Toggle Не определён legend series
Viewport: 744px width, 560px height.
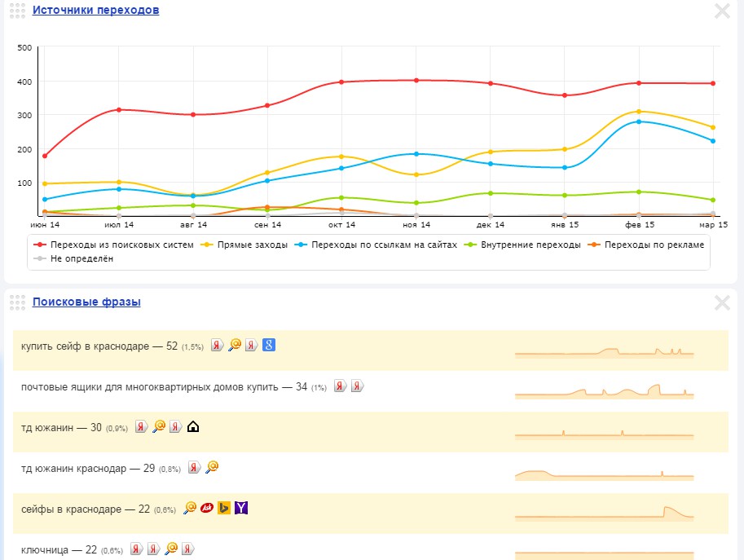coord(73,258)
